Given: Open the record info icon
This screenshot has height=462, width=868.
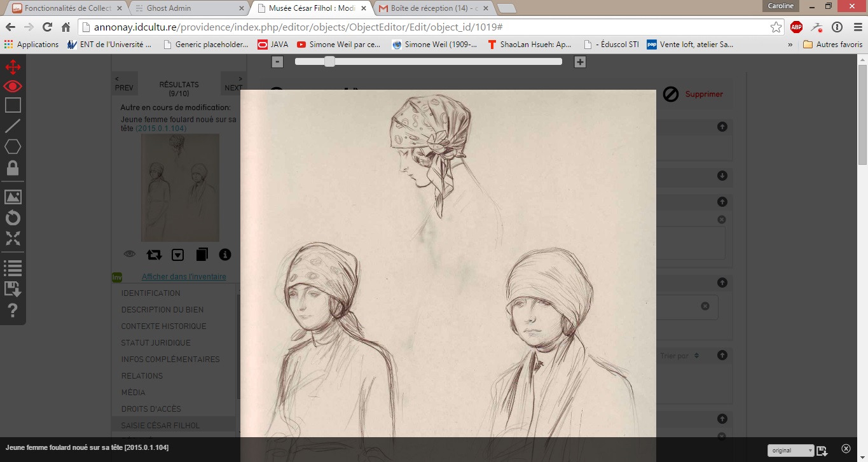Looking at the screenshot, I should pos(225,255).
